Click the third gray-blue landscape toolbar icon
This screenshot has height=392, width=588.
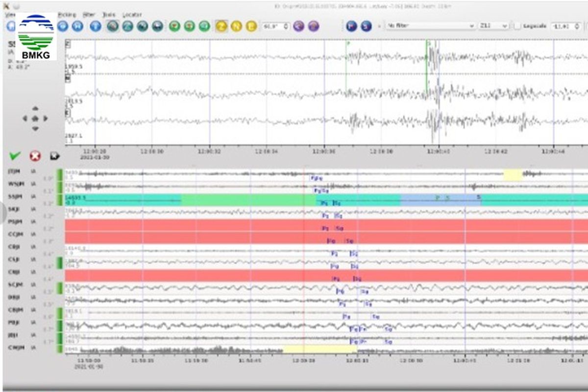[143, 26]
